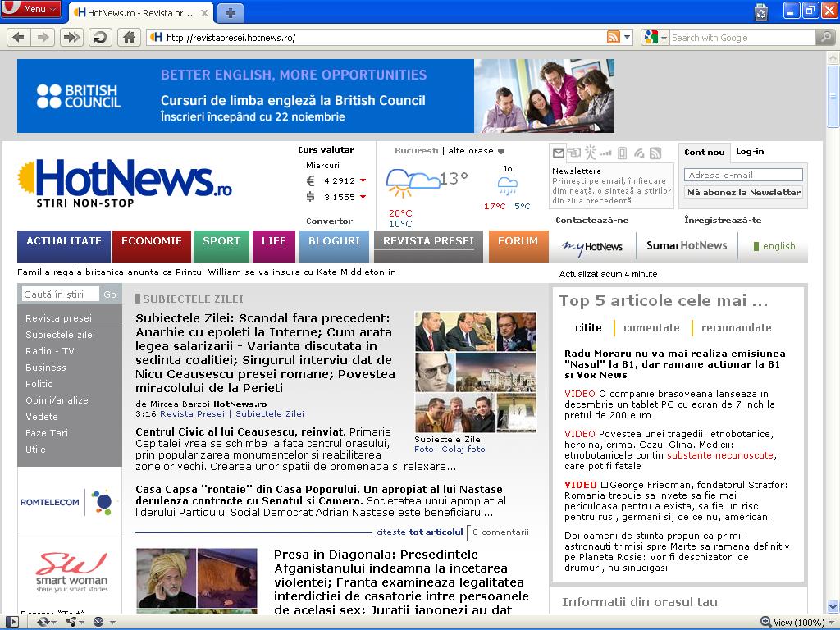840x630 pixels.
Task: Click the myHotNews logo link
Action: click(592, 246)
